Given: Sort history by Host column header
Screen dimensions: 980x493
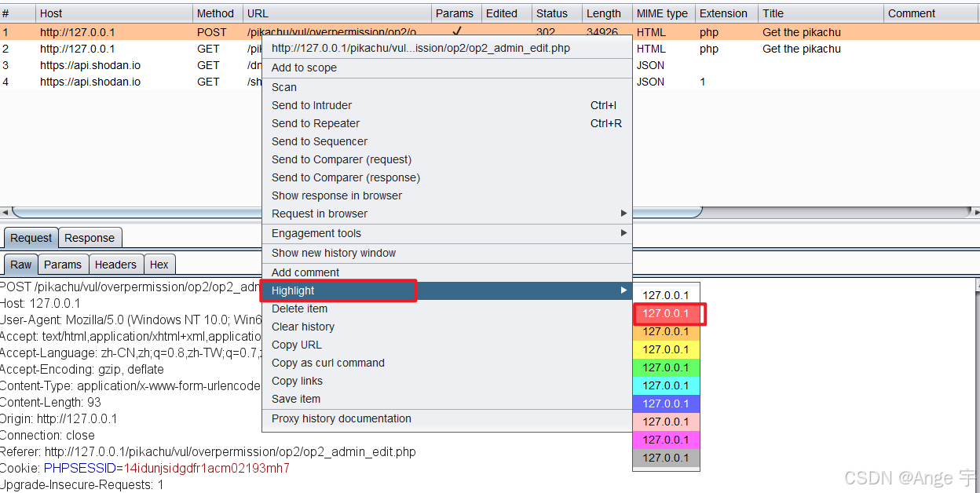Looking at the screenshot, I should [x=114, y=13].
